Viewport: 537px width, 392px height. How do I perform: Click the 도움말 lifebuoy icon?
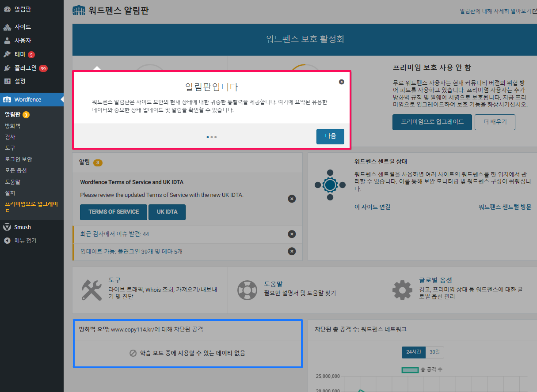coord(247,290)
